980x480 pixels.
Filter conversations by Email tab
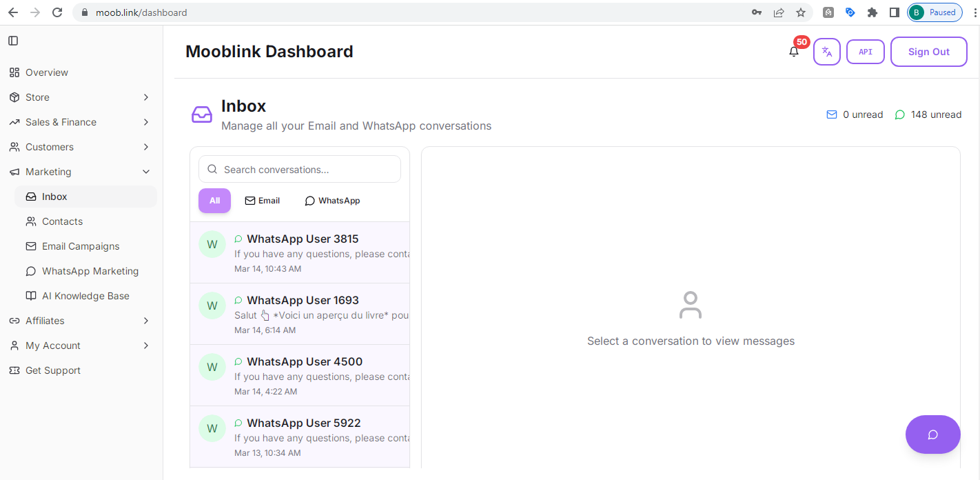click(x=263, y=201)
